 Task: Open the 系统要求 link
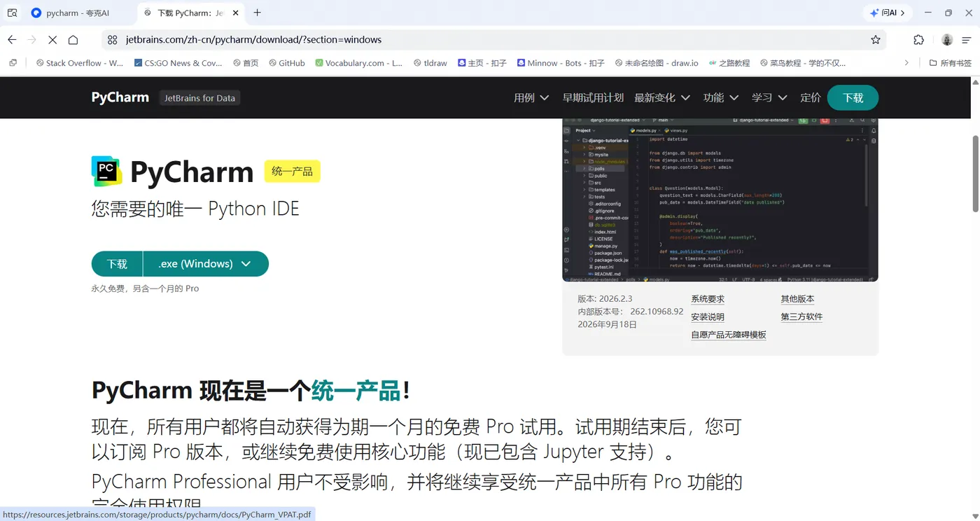708,299
